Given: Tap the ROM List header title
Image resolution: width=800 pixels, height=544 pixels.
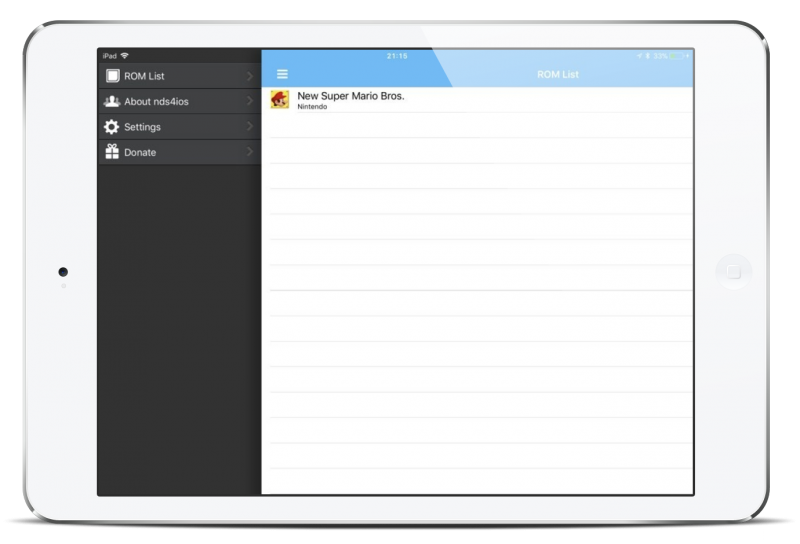Looking at the screenshot, I should click(557, 75).
